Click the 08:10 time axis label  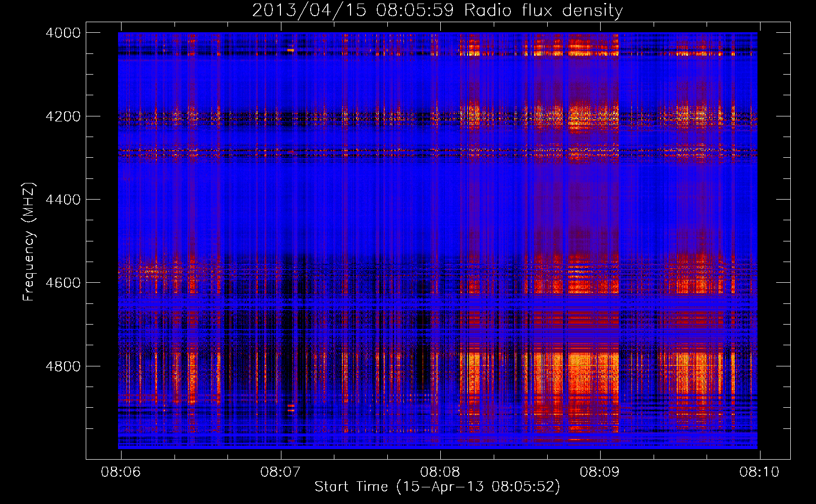pos(760,472)
